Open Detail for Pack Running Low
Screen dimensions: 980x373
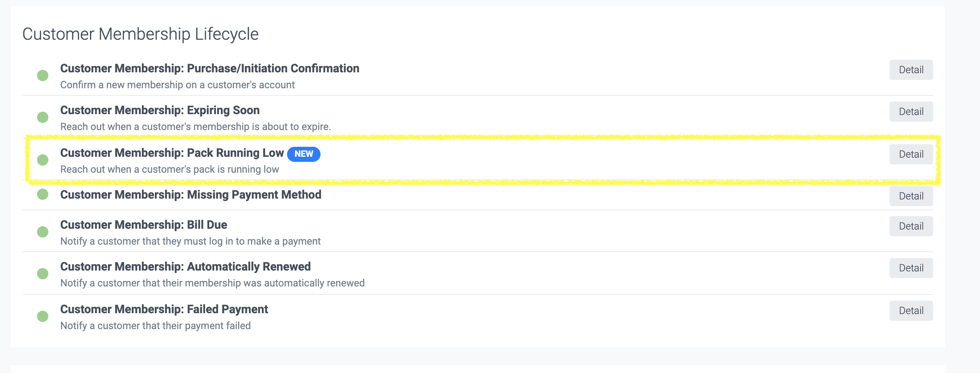911,154
